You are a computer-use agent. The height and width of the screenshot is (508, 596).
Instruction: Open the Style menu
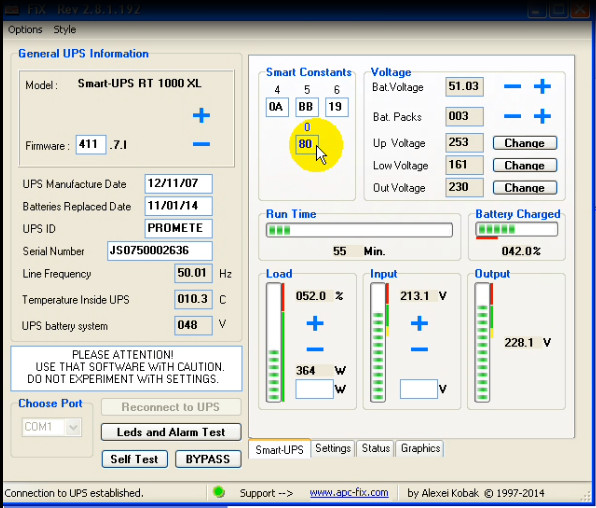(x=65, y=29)
